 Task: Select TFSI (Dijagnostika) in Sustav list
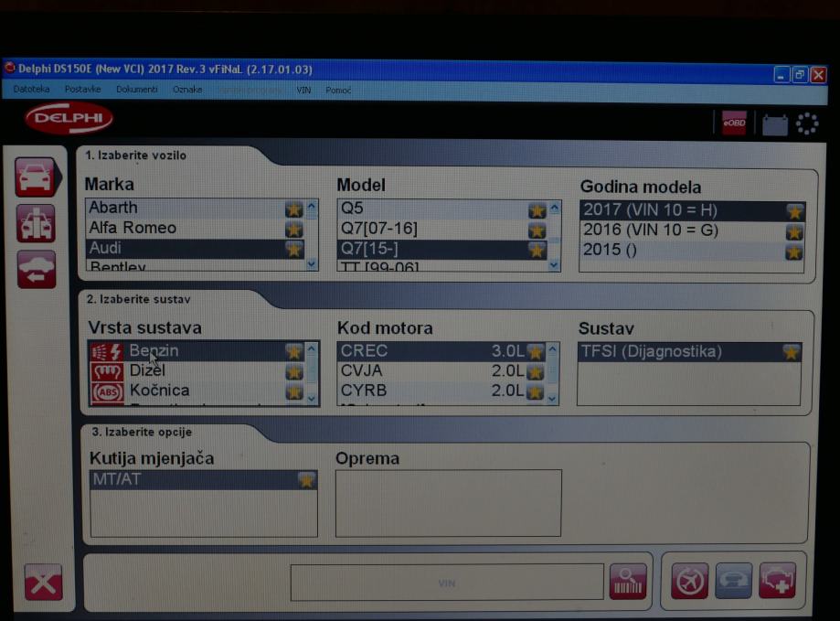(689, 352)
